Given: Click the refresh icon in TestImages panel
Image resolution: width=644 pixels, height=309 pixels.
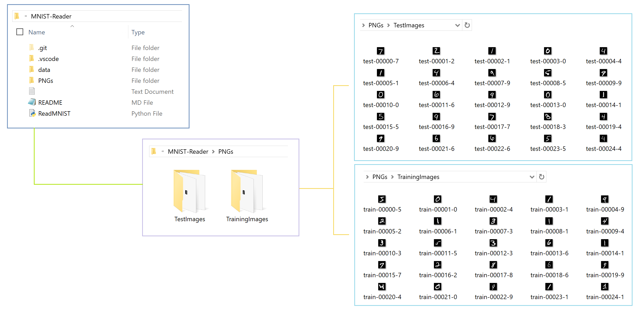Looking at the screenshot, I should coord(467,25).
